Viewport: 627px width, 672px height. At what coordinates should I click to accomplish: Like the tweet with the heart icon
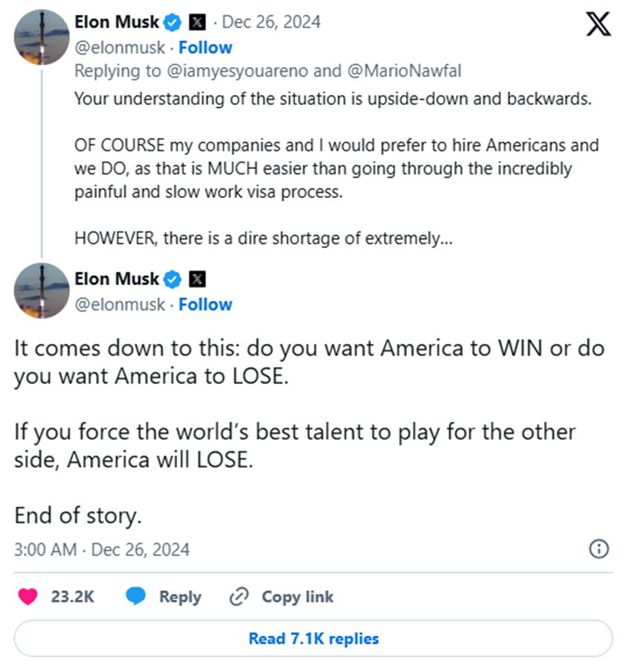pyautogui.click(x=28, y=596)
